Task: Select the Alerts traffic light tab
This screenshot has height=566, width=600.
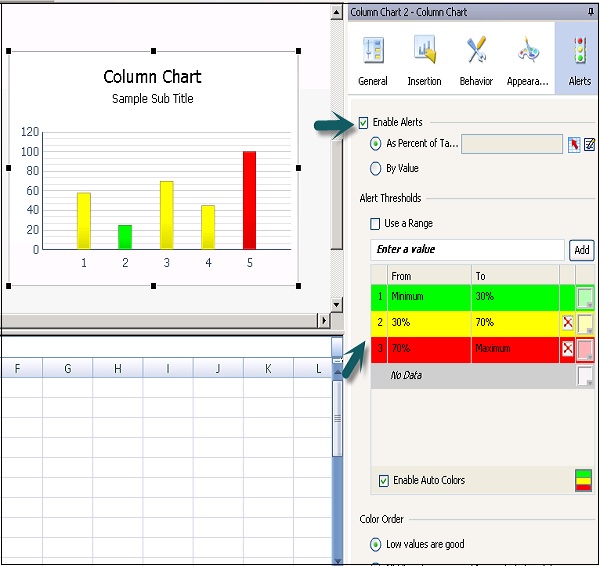Action: click(579, 60)
